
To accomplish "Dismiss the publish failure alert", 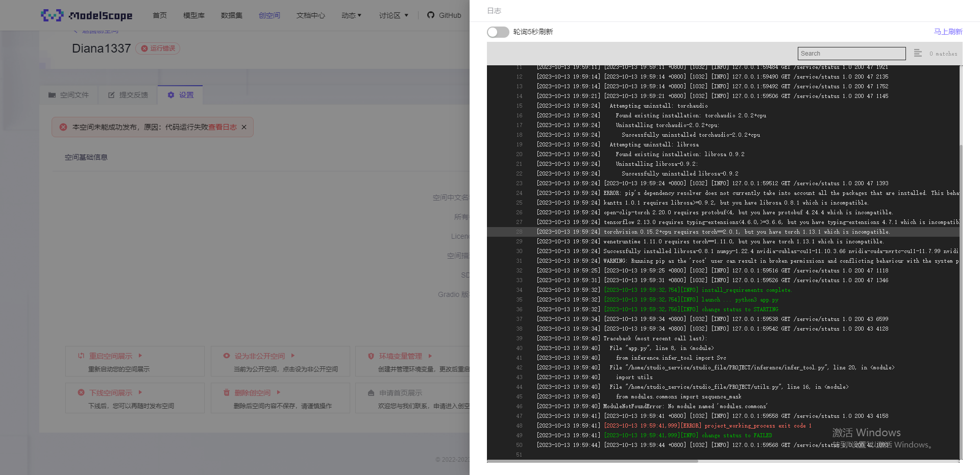I will coord(244,127).
